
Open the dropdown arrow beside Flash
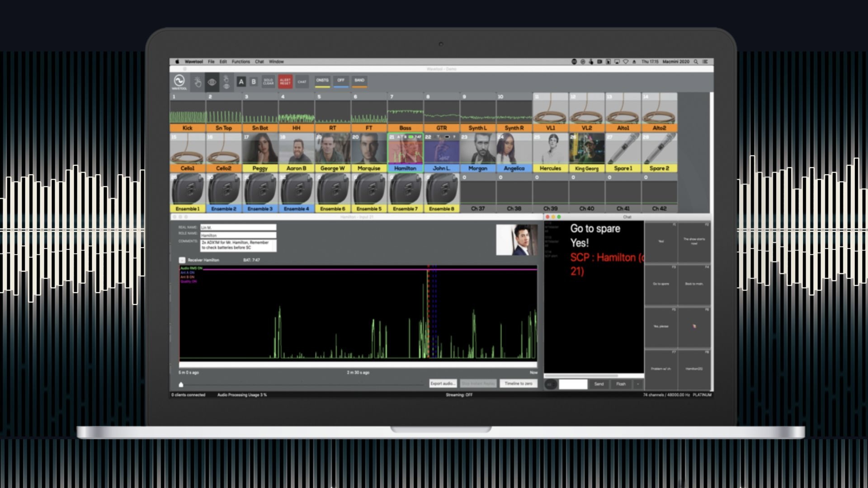click(x=637, y=385)
